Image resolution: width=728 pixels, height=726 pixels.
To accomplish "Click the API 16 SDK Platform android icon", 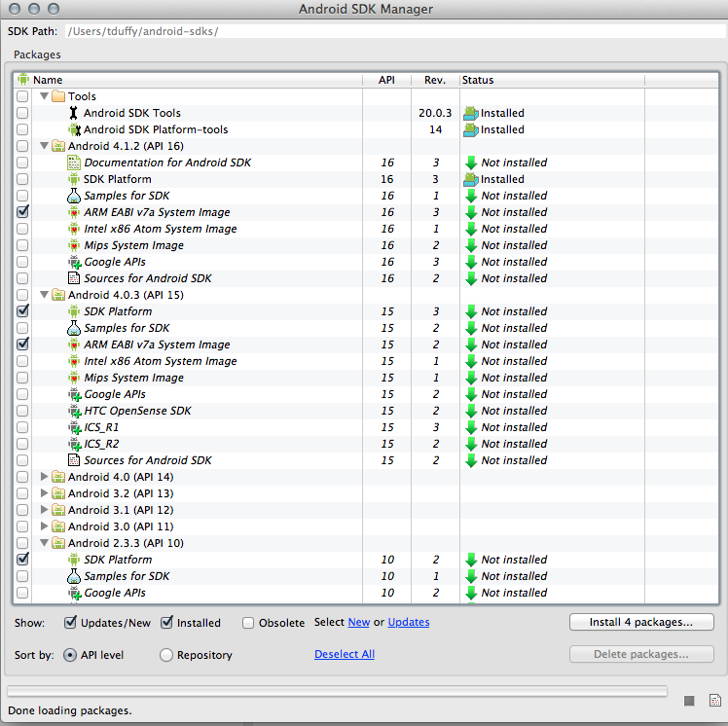I will (x=74, y=179).
